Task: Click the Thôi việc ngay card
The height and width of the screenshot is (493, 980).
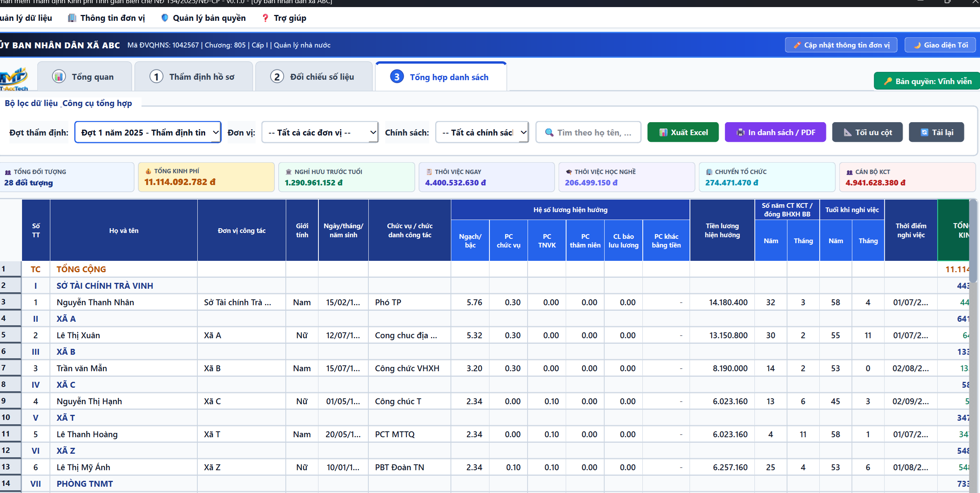Action: pos(487,177)
